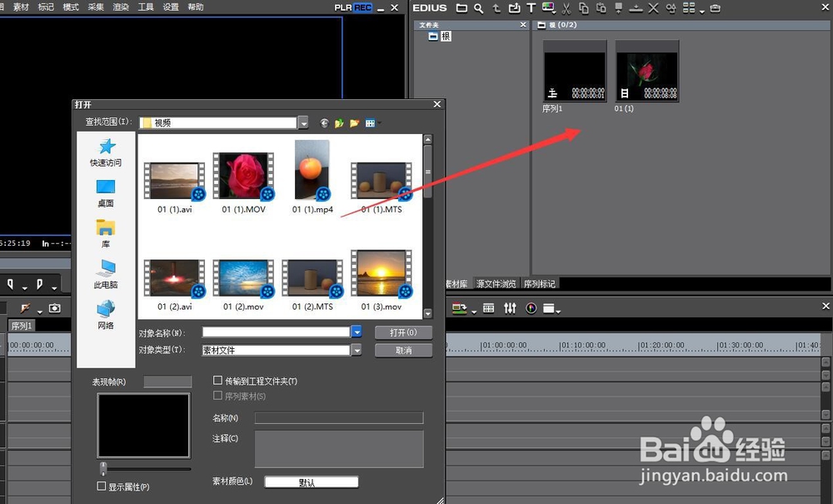Go back using the Open dialog back arrow
The height and width of the screenshot is (504, 833).
[324, 123]
